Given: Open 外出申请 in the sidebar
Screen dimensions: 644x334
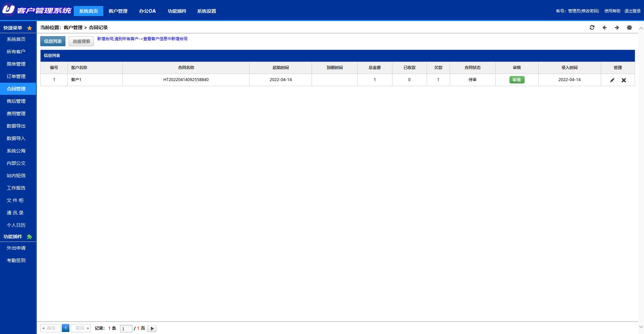Looking at the screenshot, I should click(16, 248).
